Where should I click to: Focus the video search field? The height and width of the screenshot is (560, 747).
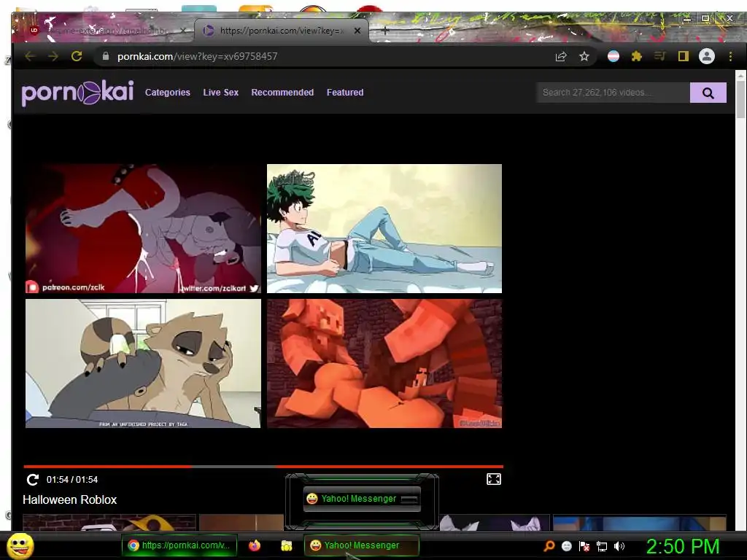(x=613, y=93)
